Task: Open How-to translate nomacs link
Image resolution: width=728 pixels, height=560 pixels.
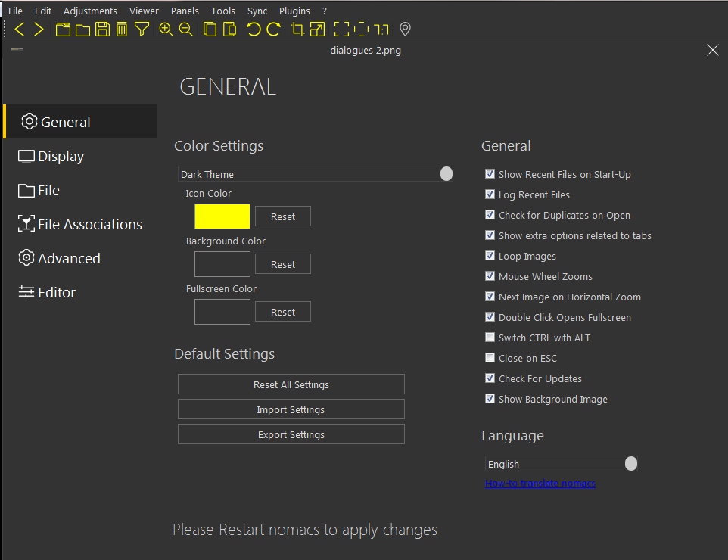Action: coord(540,483)
